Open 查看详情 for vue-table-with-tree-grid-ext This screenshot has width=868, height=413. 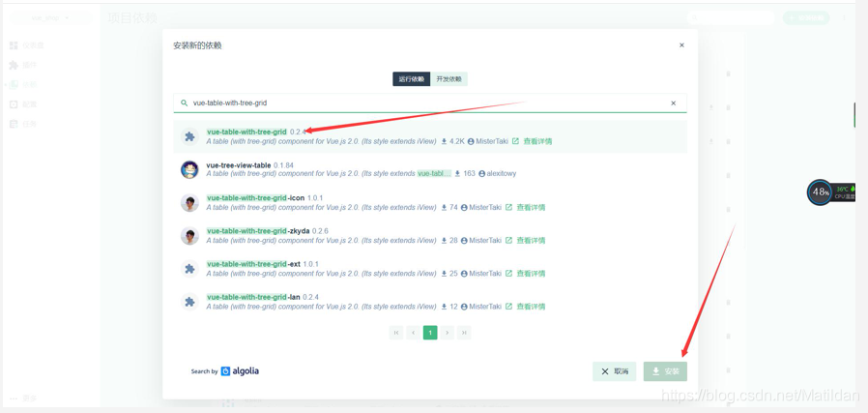(531, 274)
